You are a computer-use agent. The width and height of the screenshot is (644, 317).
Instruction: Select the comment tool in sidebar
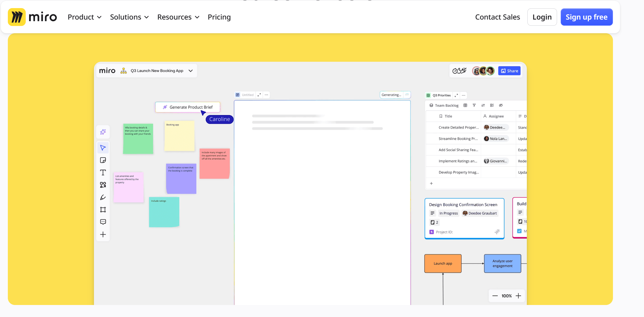[x=103, y=222]
